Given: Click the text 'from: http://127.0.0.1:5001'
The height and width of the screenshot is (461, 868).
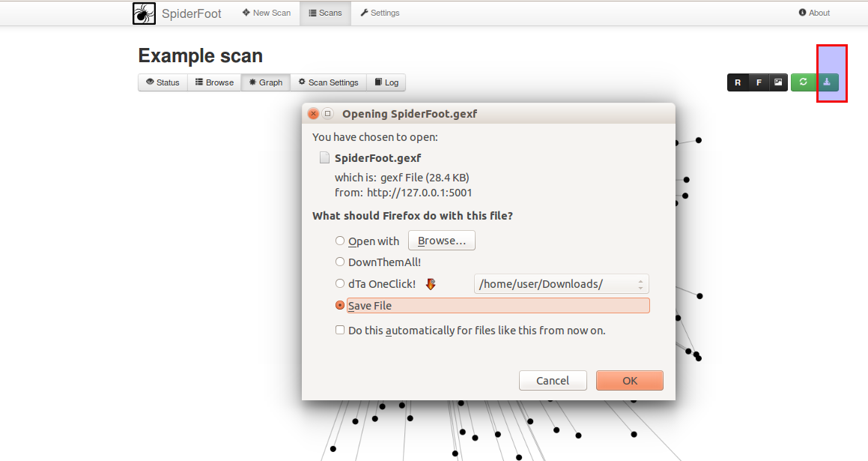Looking at the screenshot, I should pyautogui.click(x=403, y=193).
